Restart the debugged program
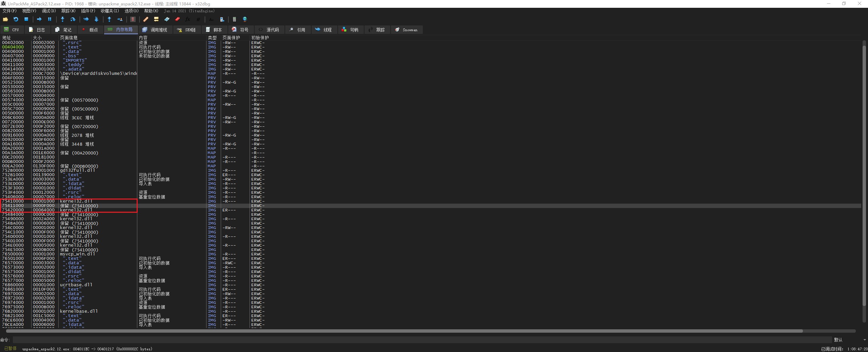 pyautogui.click(x=16, y=19)
